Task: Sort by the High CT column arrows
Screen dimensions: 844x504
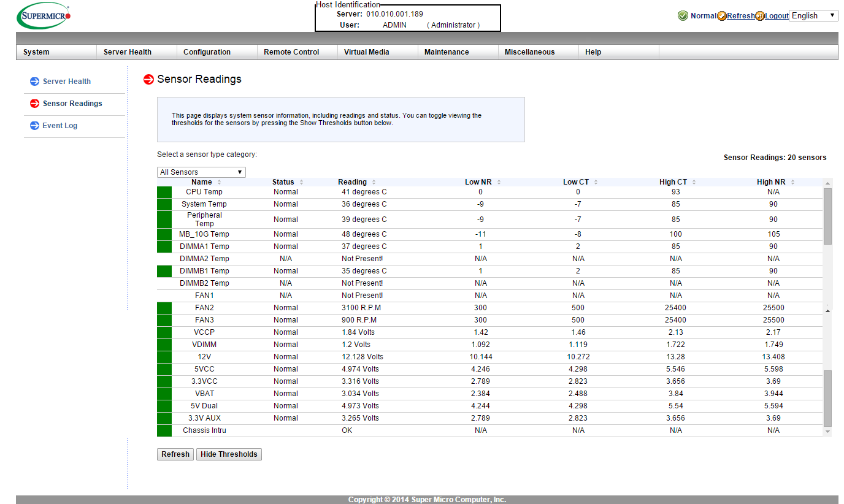Action: click(x=694, y=182)
